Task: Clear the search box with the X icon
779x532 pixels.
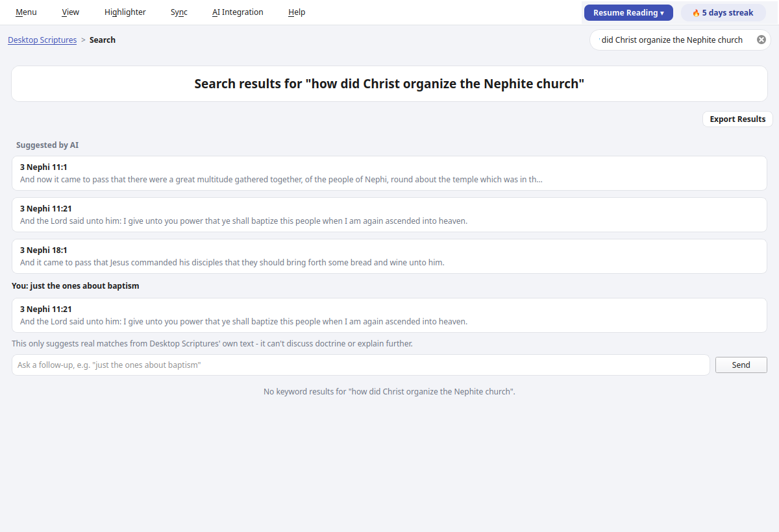Action: (x=761, y=40)
